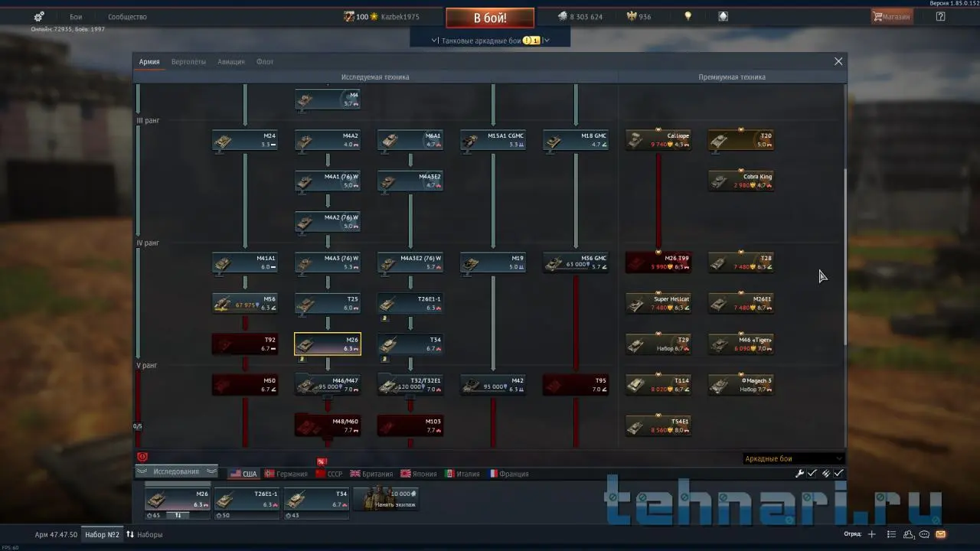Open the settings gear menu
The height and width of the screenshot is (551, 980).
[x=39, y=16]
